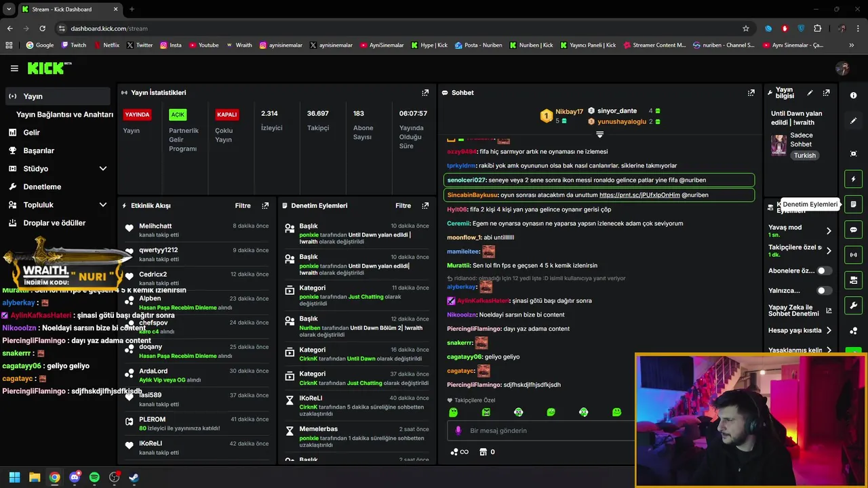The image size is (868, 488).
Task: Click the Bir mesaj gönderin input
Action: click(x=539, y=430)
